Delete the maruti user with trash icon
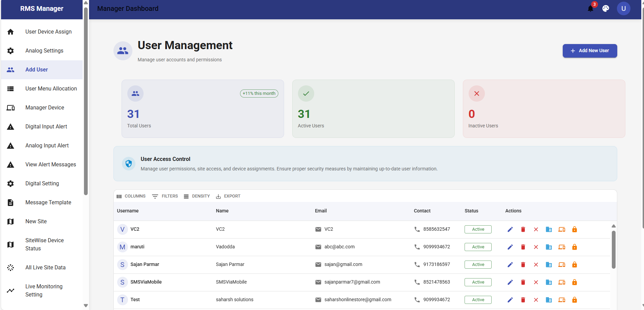 click(523, 247)
